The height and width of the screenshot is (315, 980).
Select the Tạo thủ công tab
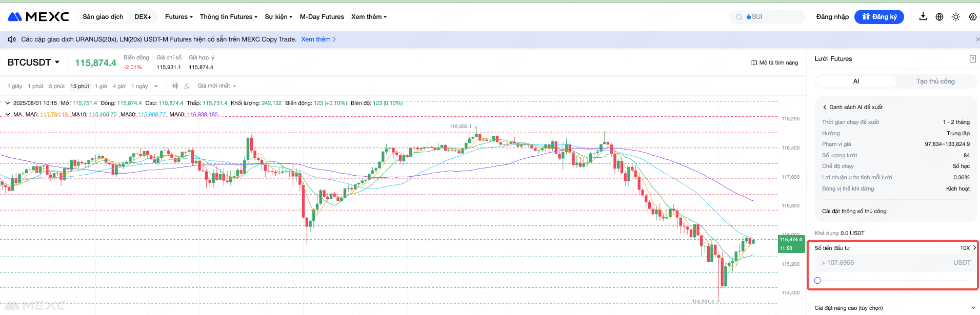(x=935, y=81)
